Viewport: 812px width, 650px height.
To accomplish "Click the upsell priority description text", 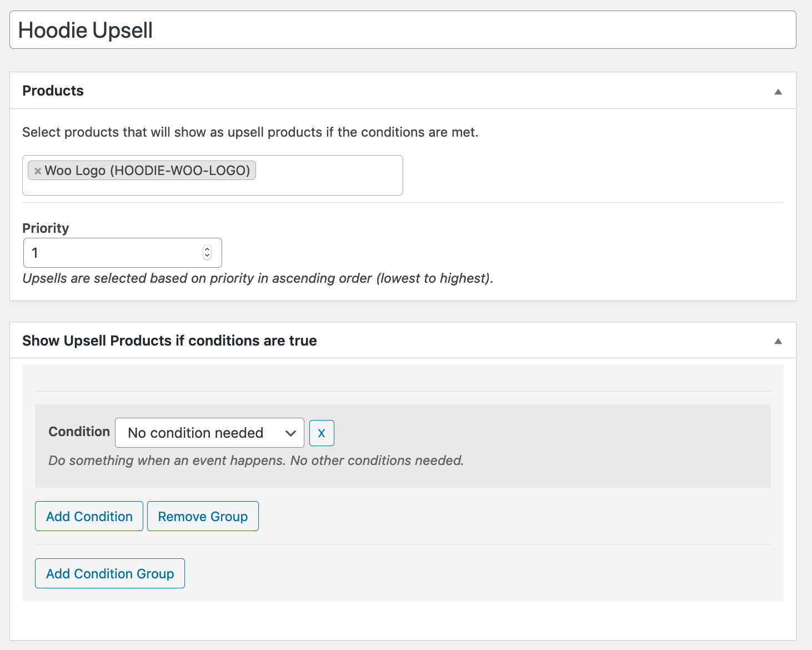I will coord(257,278).
